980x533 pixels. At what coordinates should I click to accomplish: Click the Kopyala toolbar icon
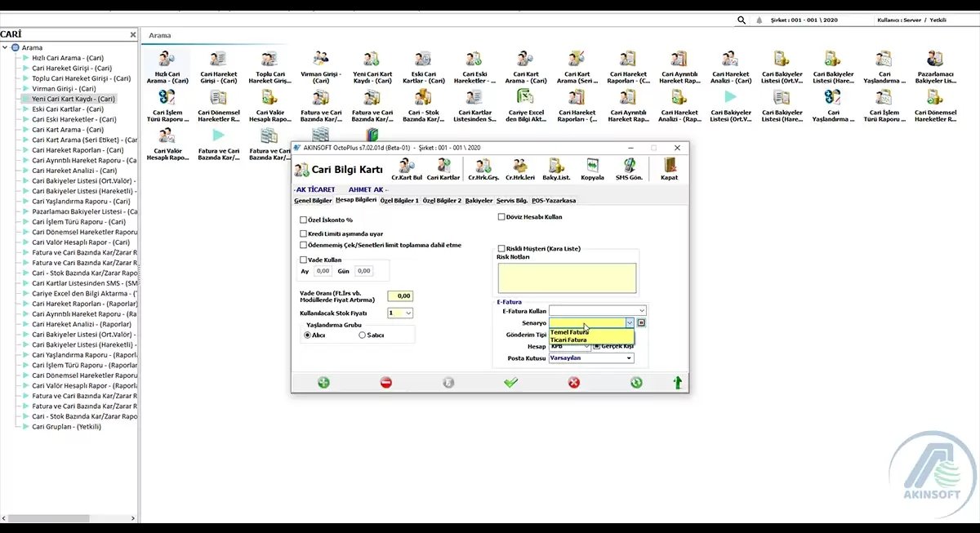pos(592,168)
